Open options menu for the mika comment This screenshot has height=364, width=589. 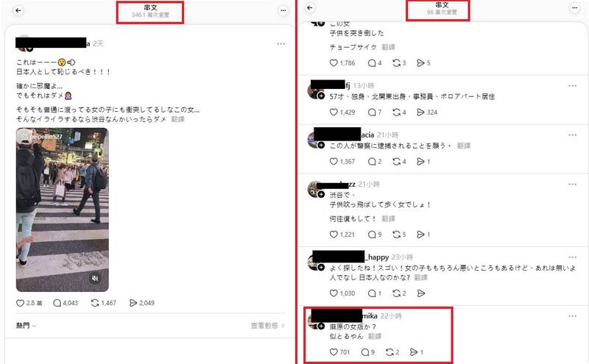click(572, 316)
